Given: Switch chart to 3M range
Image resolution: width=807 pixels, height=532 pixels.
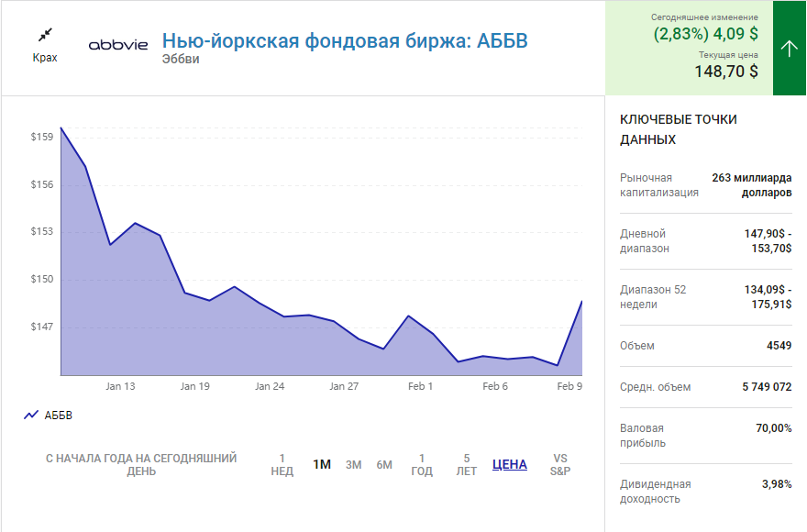Looking at the screenshot, I should coord(353,464).
